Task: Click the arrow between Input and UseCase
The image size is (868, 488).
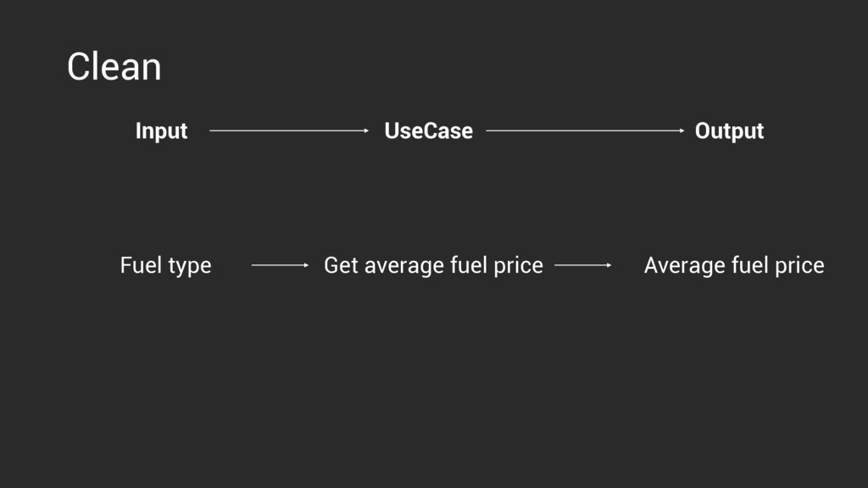Action: click(x=289, y=130)
